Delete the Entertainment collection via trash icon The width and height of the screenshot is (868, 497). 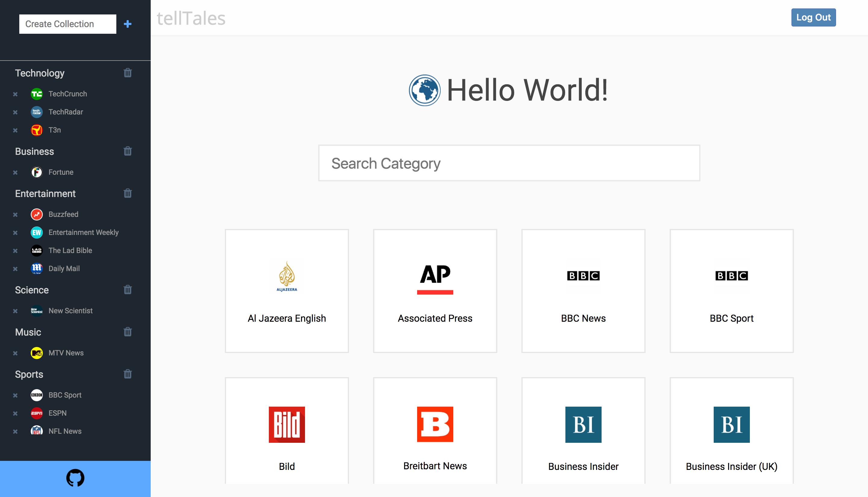[x=127, y=193]
